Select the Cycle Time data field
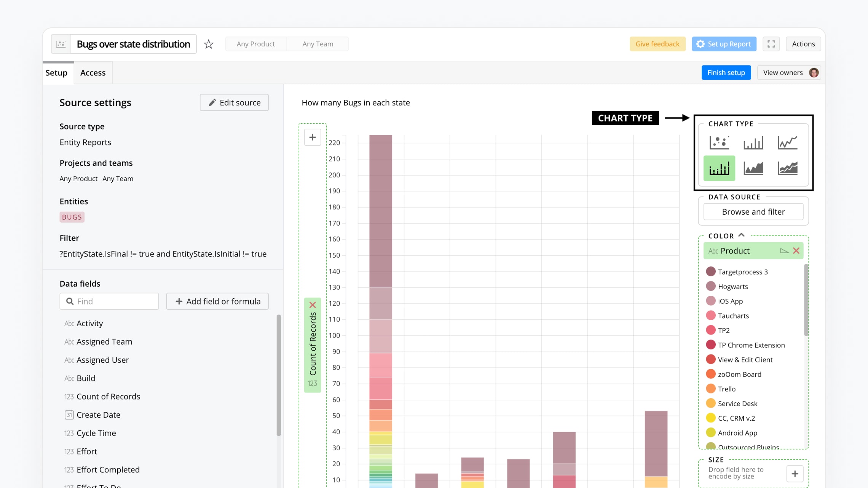 pos(96,433)
